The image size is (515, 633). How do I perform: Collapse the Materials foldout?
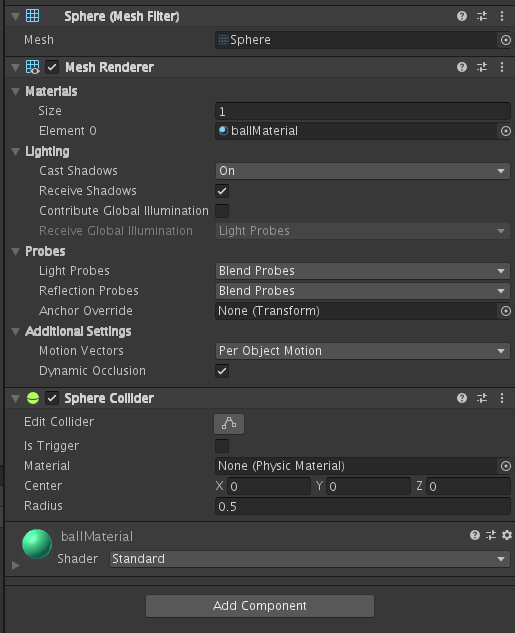tap(16, 92)
